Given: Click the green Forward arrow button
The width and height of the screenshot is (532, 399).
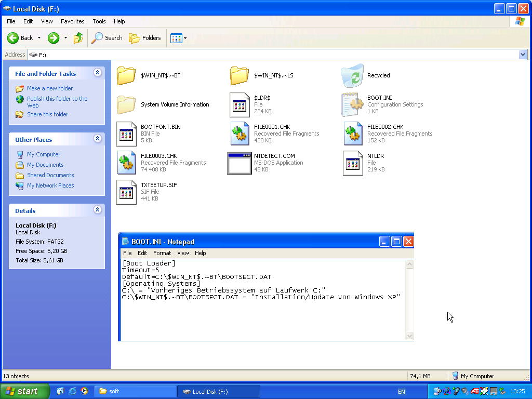Looking at the screenshot, I should pyautogui.click(x=54, y=38).
